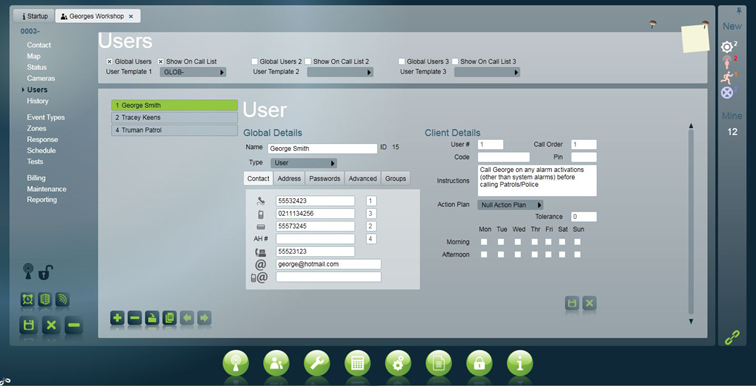Open the wrench maintenance button in the bottom bar

[317, 363]
